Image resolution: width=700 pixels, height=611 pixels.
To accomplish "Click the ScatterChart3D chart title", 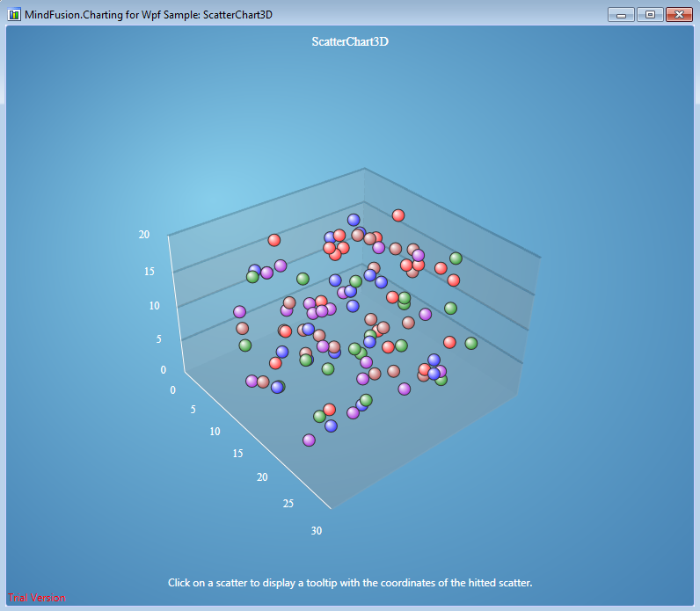I will point(350,42).
